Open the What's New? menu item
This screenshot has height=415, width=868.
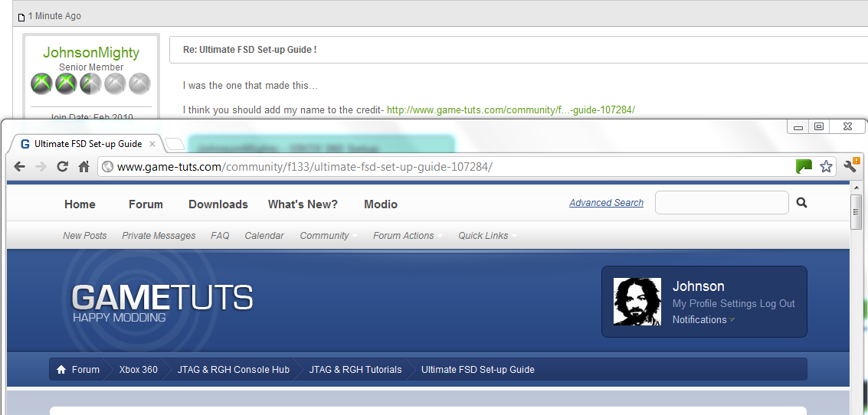coord(303,204)
